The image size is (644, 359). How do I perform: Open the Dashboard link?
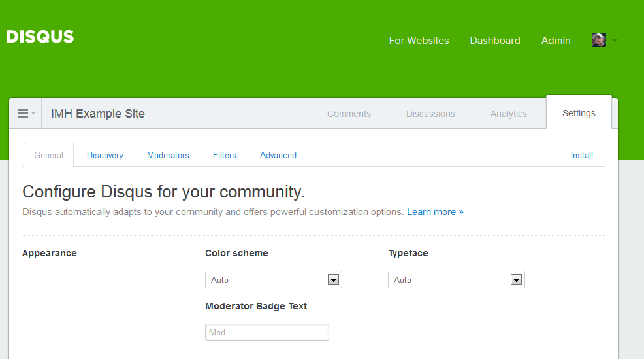[495, 41]
